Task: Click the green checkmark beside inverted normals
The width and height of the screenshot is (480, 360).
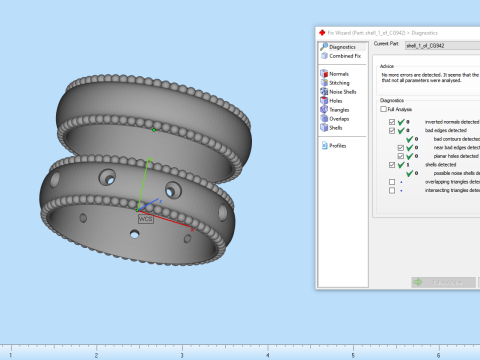Action: (x=401, y=122)
